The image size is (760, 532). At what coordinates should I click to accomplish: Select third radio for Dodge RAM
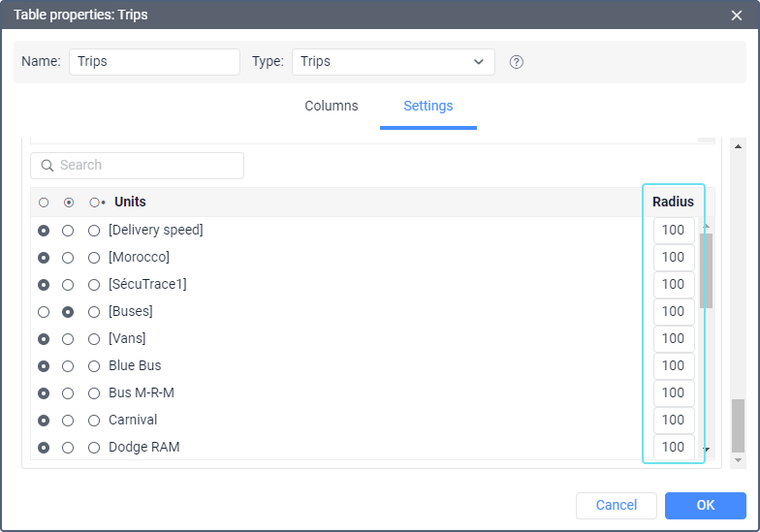point(94,448)
